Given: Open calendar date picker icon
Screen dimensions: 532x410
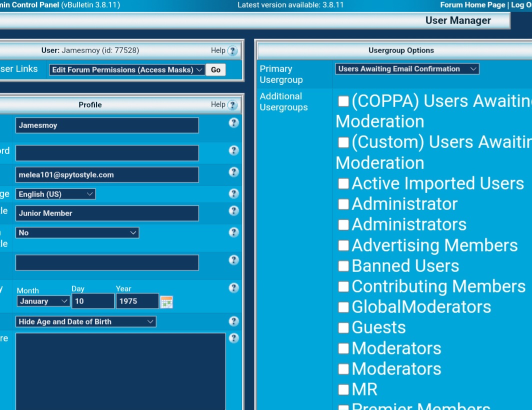Looking at the screenshot, I should click(x=166, y=301).
